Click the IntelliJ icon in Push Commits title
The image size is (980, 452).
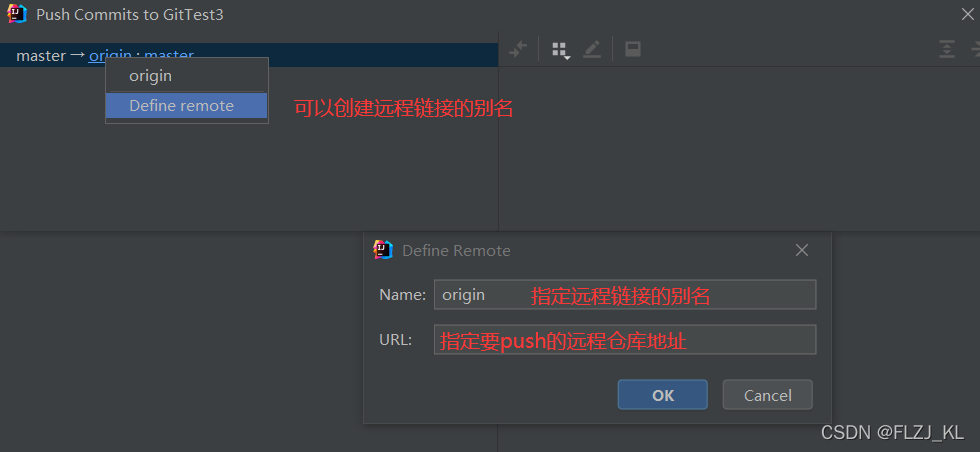17,14
